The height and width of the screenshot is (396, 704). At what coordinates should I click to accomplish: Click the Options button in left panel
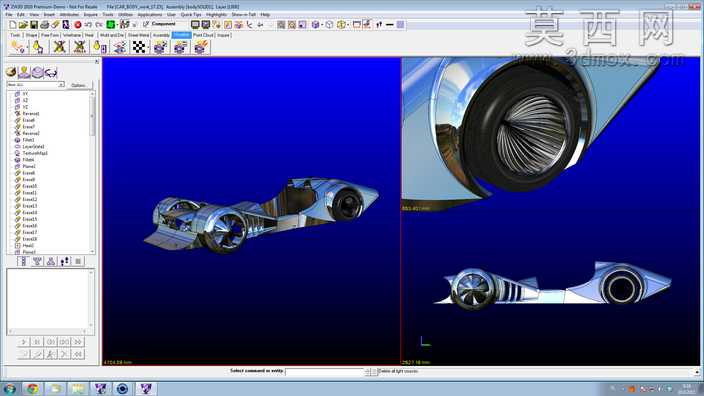(x=79, y=85)
